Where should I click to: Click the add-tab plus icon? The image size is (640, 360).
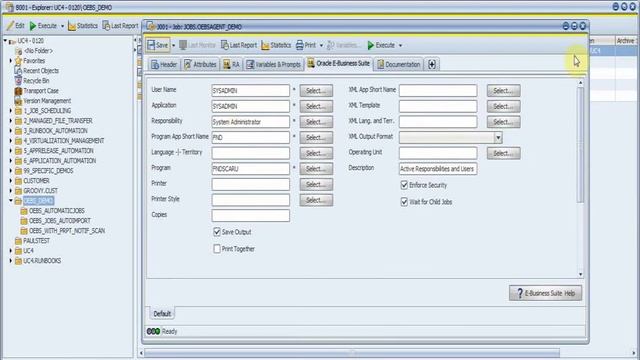click(432, 64)
